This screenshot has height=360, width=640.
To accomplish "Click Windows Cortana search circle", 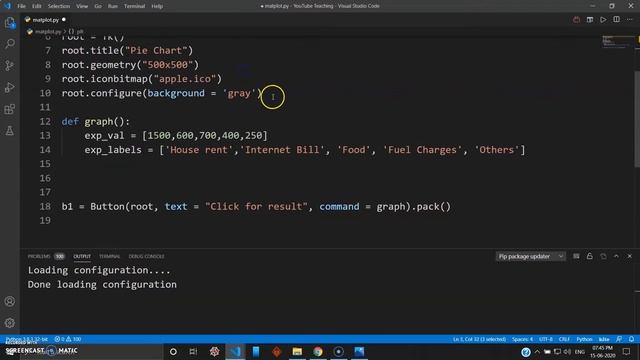I will click(173, 351).
